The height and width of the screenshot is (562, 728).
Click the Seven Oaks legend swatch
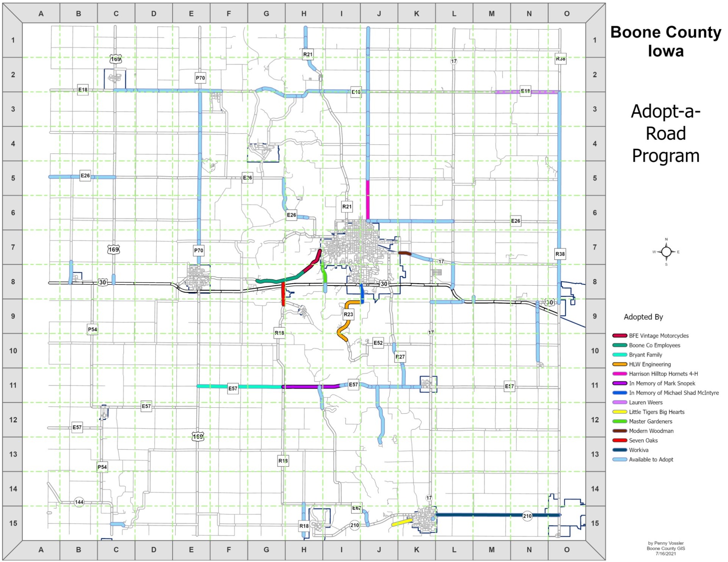(x=620, y=441)
